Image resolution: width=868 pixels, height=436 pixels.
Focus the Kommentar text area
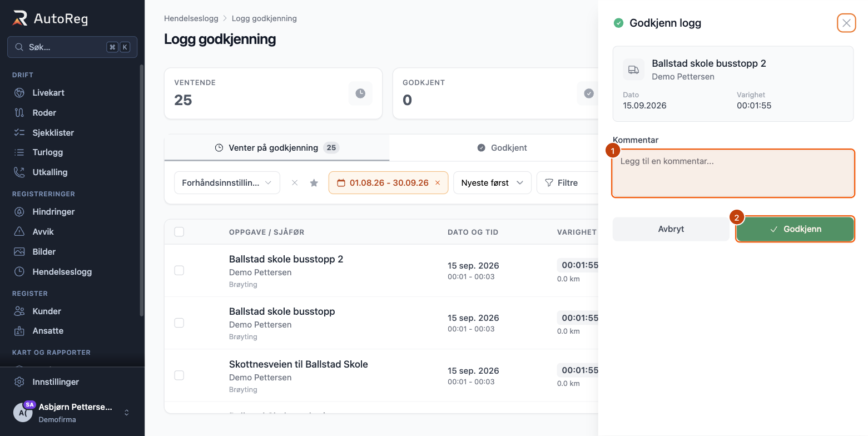[733, 174]
